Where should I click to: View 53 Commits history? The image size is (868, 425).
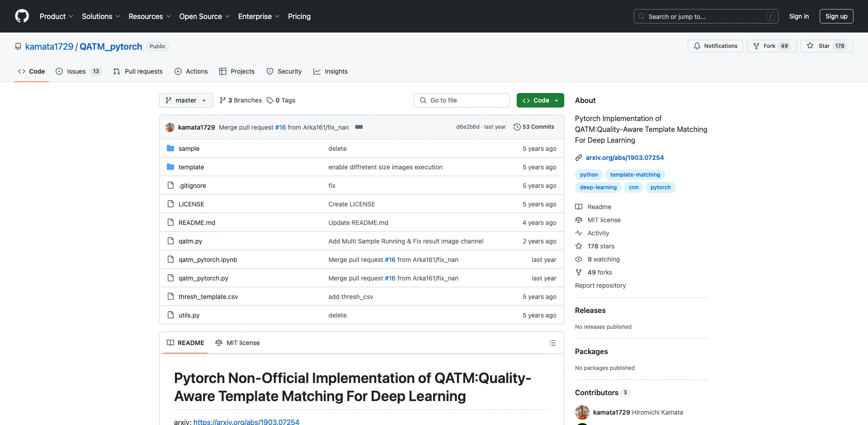[534, 127]
